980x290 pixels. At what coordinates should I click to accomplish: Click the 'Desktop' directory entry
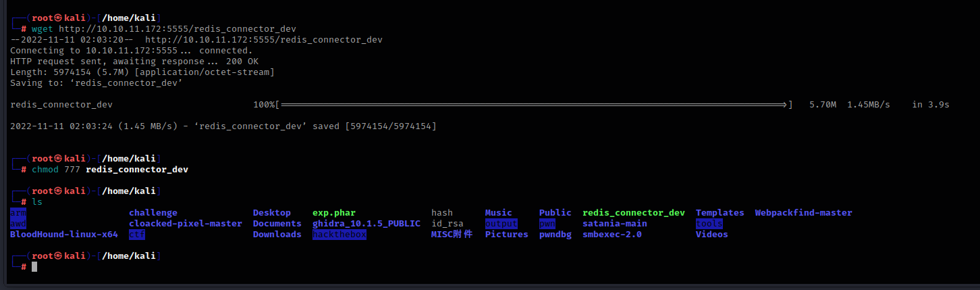[x=272, y=213]
